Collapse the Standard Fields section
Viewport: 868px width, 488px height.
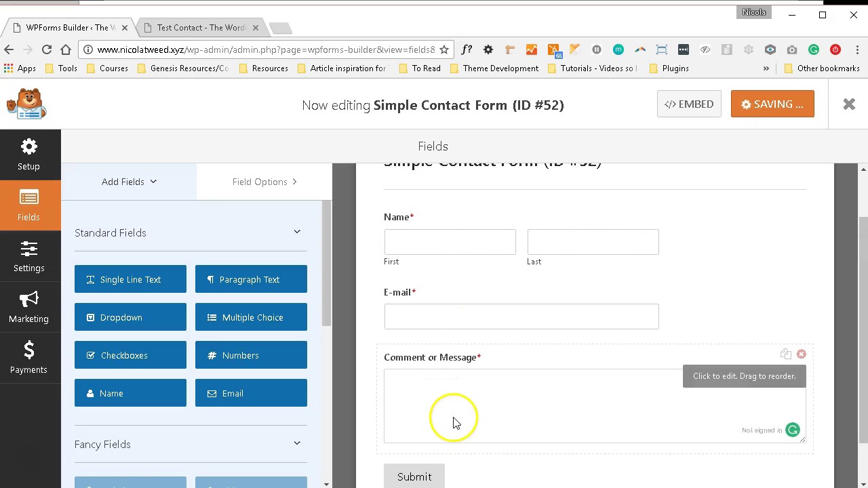[297, 232]
